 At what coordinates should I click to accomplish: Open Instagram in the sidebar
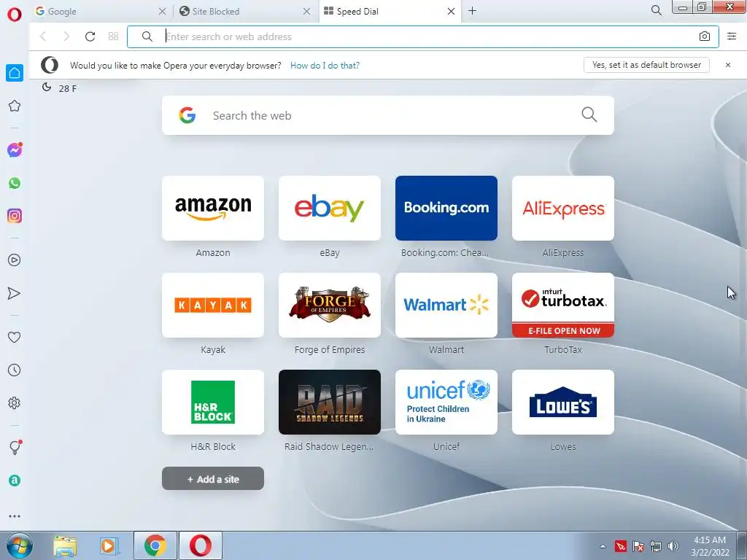(x=15, y=216)
